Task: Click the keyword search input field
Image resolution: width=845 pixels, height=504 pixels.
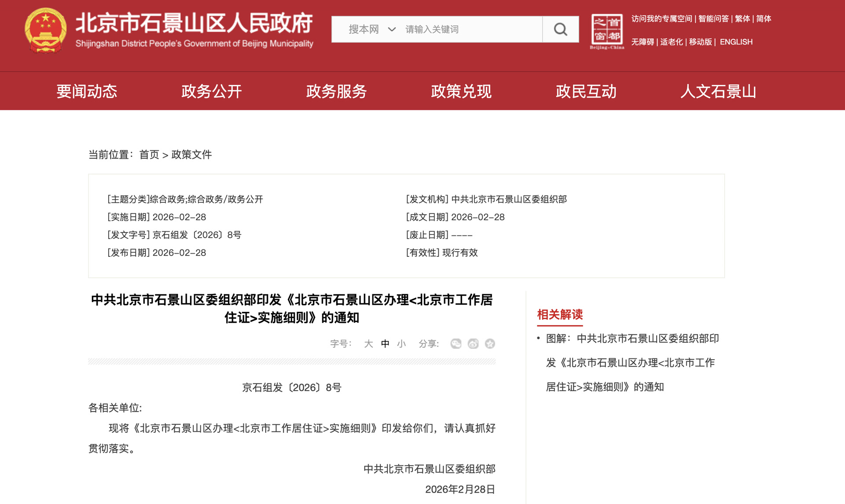Action: [x=471, y=29]
